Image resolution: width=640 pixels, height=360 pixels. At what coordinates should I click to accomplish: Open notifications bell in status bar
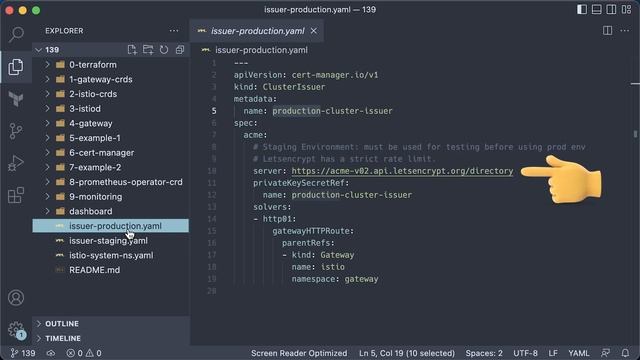(x=625, y=353)
